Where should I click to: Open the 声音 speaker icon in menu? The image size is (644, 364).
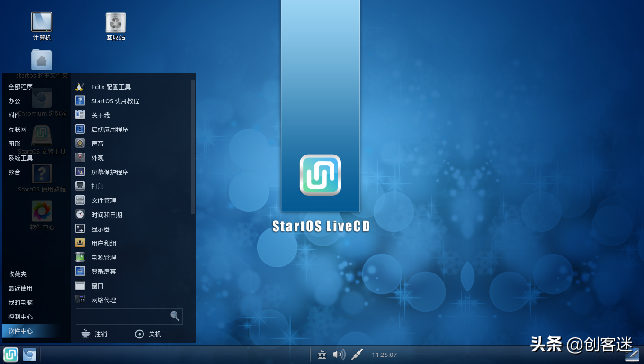click(80, 144)
